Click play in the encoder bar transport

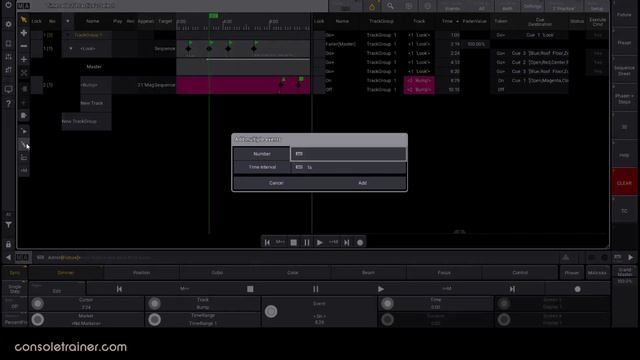pos(381,289)
